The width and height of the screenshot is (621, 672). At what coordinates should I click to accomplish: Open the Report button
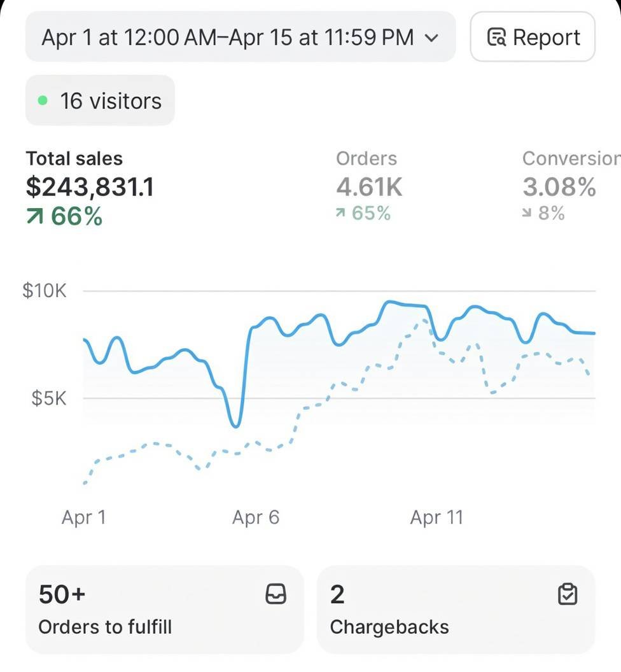(533, 37)
